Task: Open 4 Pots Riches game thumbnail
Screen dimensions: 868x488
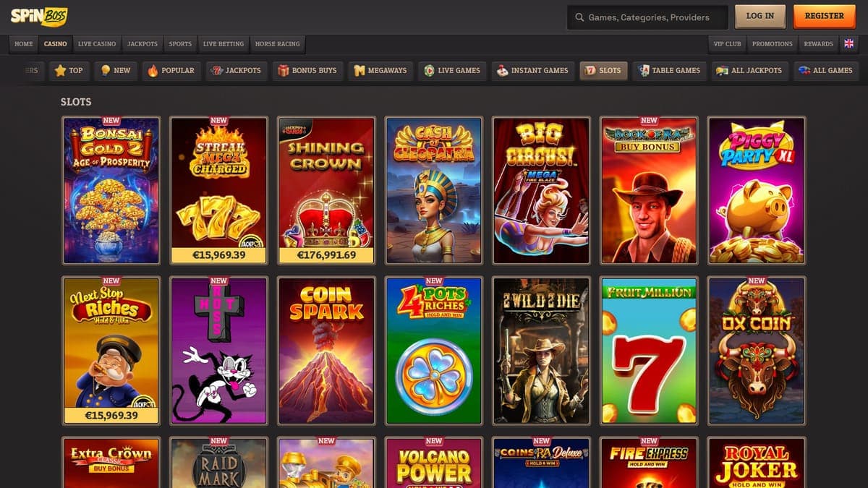Action: [434, 351]
